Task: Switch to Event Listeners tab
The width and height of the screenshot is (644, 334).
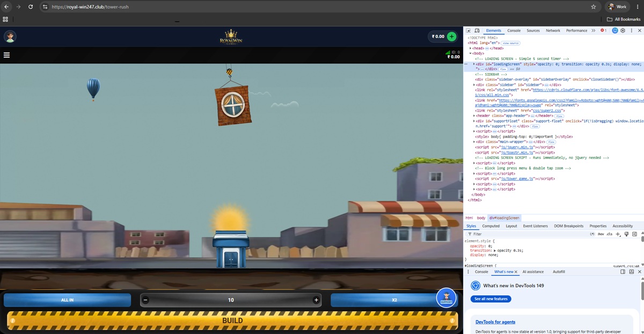Action: pos(536,226)
